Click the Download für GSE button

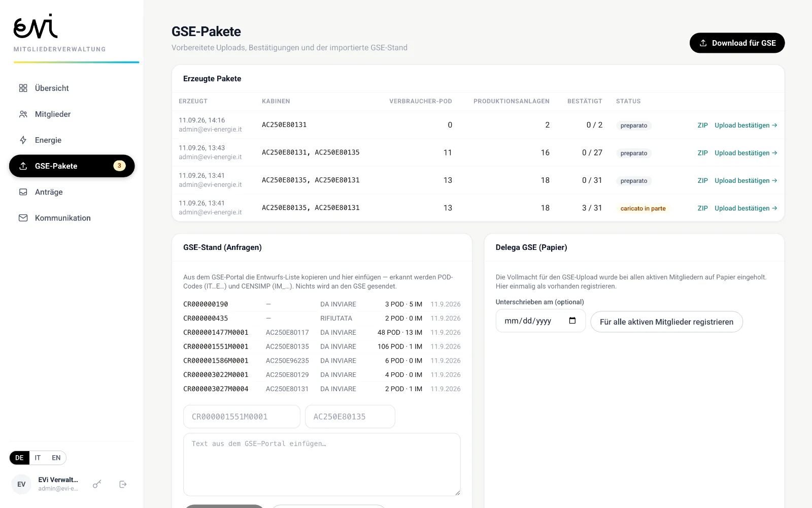coord(737,43)
